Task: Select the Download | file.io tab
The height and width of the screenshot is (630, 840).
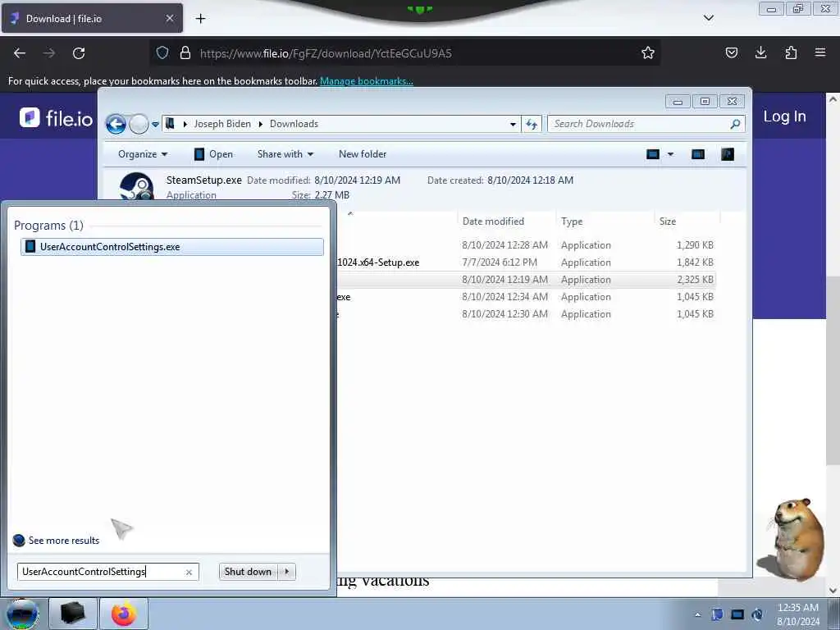Action: click(x=92, y=19)
